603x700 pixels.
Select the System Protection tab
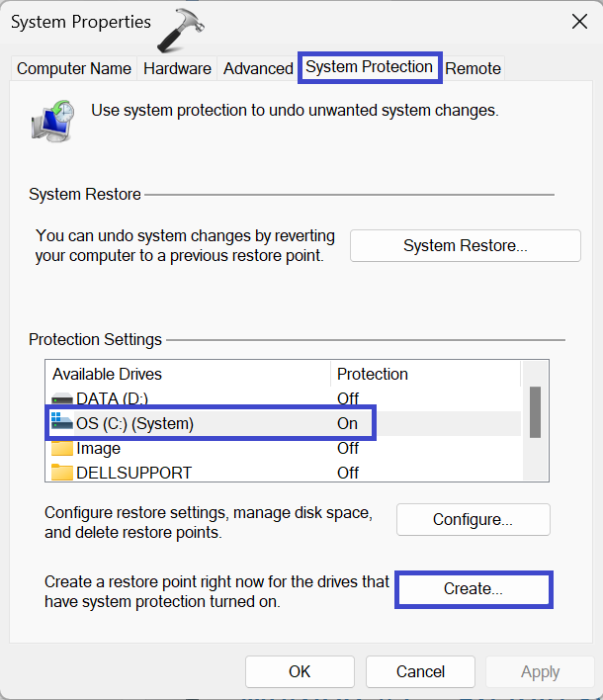point(369,67)
